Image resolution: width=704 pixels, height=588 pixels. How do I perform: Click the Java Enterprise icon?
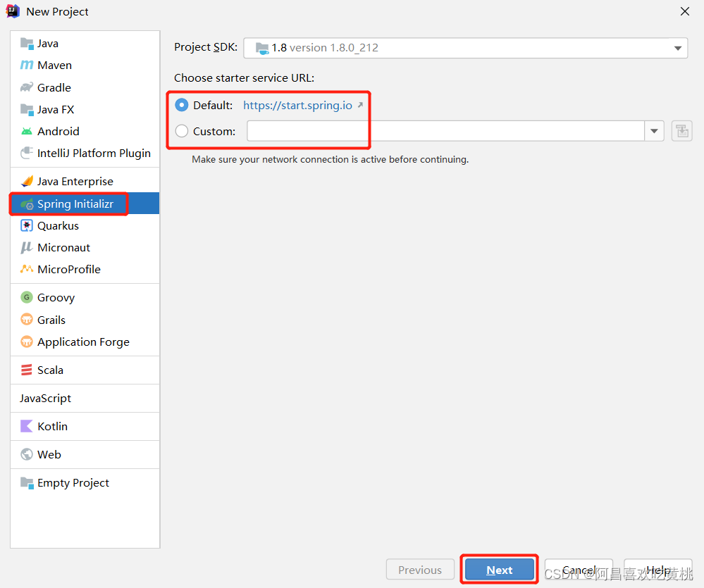click(x=27, y=181)
